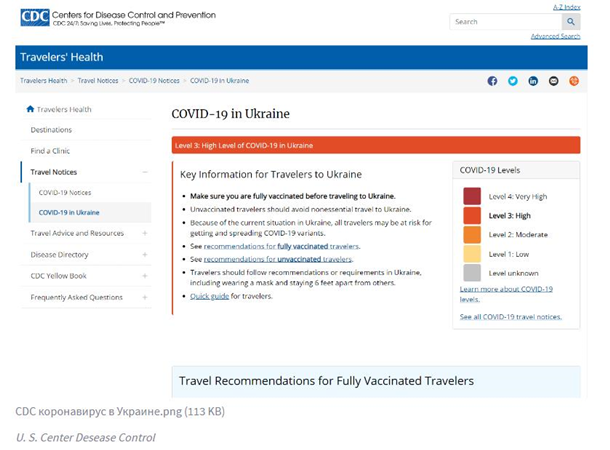Image resolution: width=610 pixels, height=450 pixels.
Task: Share page on Facebook
Action: (x=492, y=81)
